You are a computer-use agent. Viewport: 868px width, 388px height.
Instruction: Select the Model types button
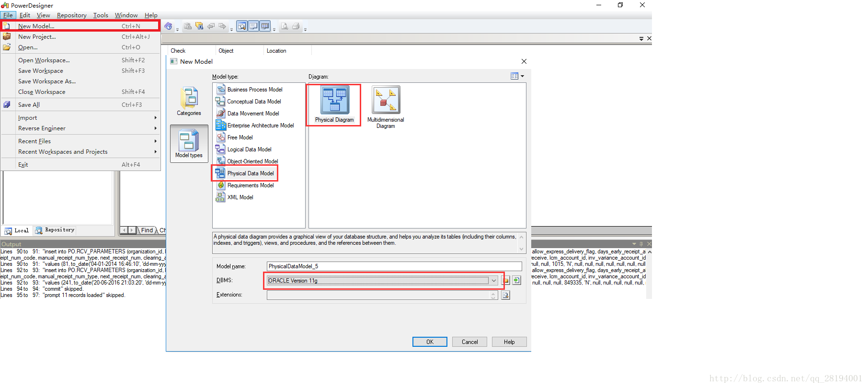click(x=189, y=144)
